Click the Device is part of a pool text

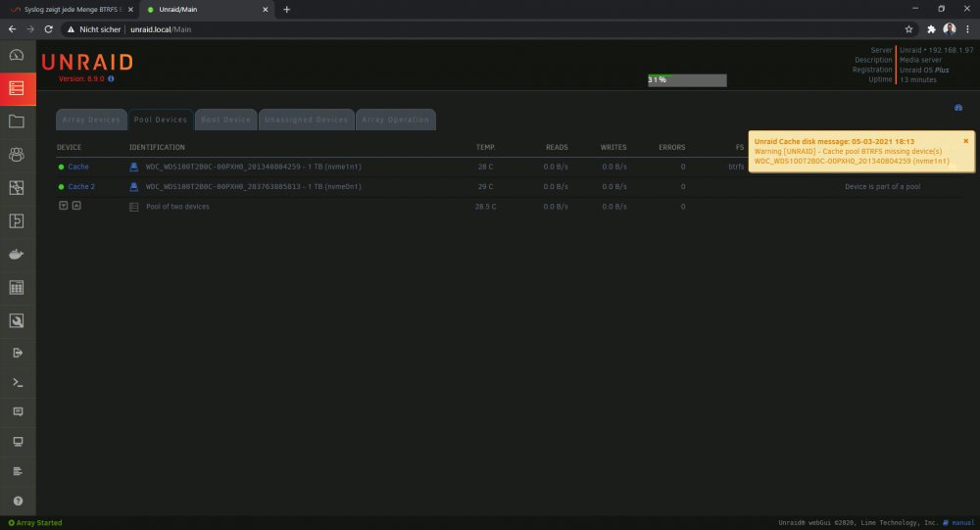coord(883,187)
